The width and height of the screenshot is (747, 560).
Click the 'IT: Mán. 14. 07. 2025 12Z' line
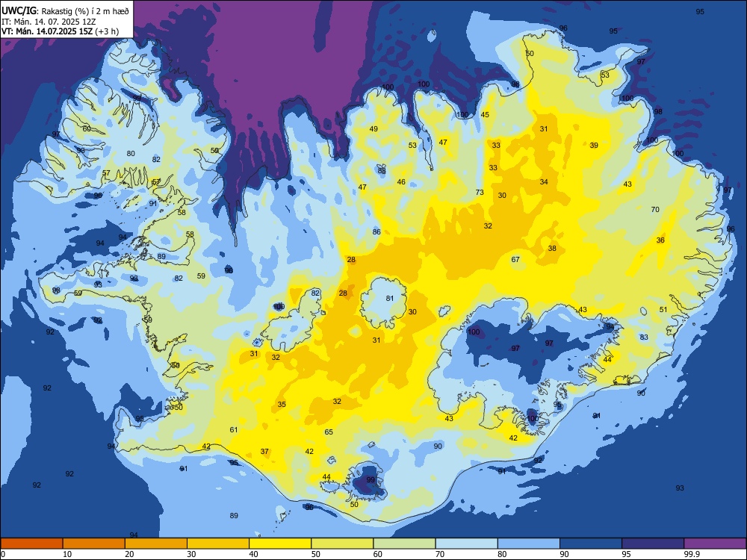pyautogui.click(x=48, y=22)
